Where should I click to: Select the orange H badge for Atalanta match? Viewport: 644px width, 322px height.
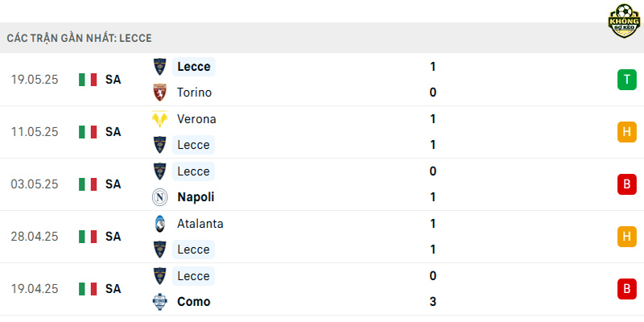pyautogui.click(x=627, y=237)
